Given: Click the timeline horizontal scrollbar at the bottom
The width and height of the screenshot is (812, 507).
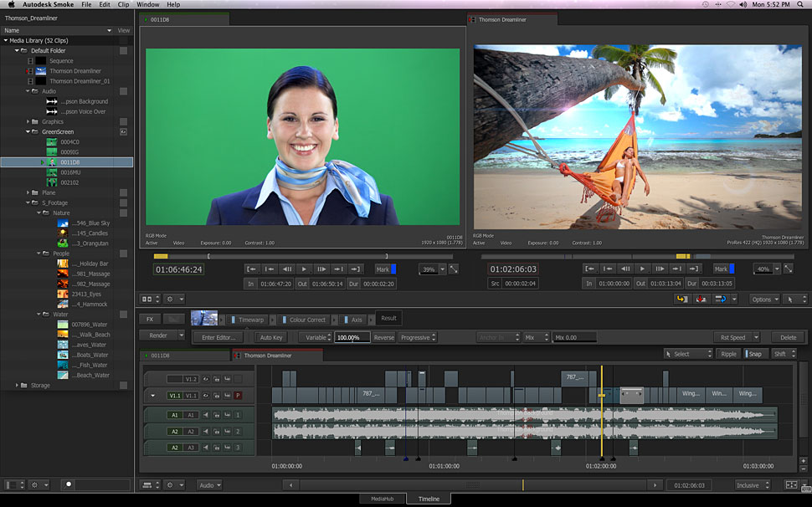Looking at the screenshot, I should (473, 484).
